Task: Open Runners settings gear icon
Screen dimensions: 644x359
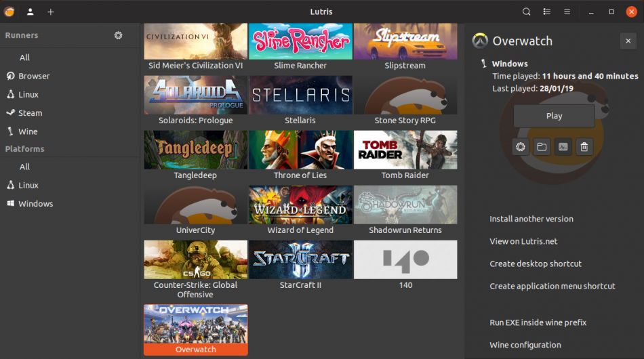Action: (x=118, y=35)
